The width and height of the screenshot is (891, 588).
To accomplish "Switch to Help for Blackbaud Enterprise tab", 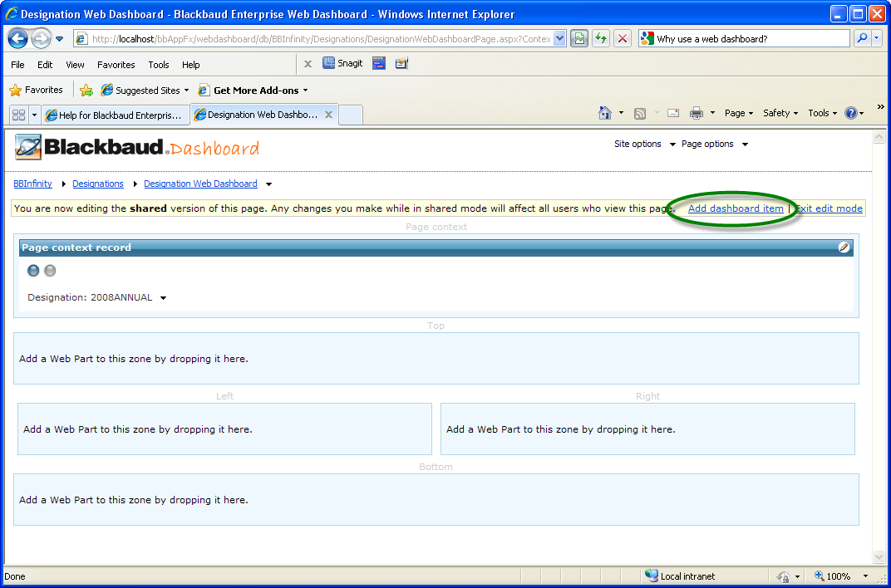I will [116, 115].
